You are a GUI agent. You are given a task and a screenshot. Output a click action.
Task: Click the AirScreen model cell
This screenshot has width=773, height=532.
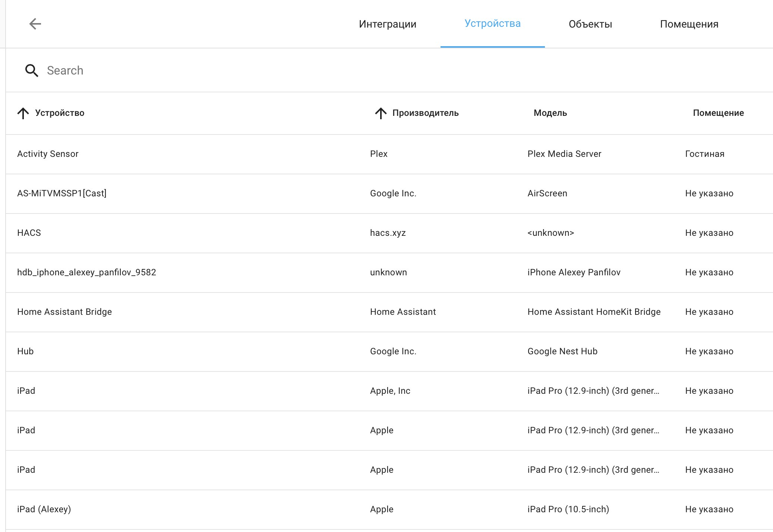[x=547, y=193]
